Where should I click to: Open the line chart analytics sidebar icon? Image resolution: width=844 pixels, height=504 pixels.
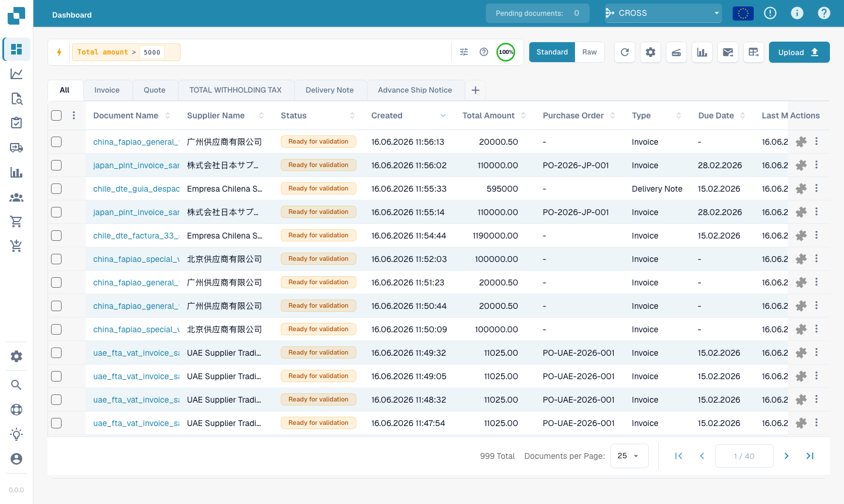pyautogui.click(x=16, y=74)
